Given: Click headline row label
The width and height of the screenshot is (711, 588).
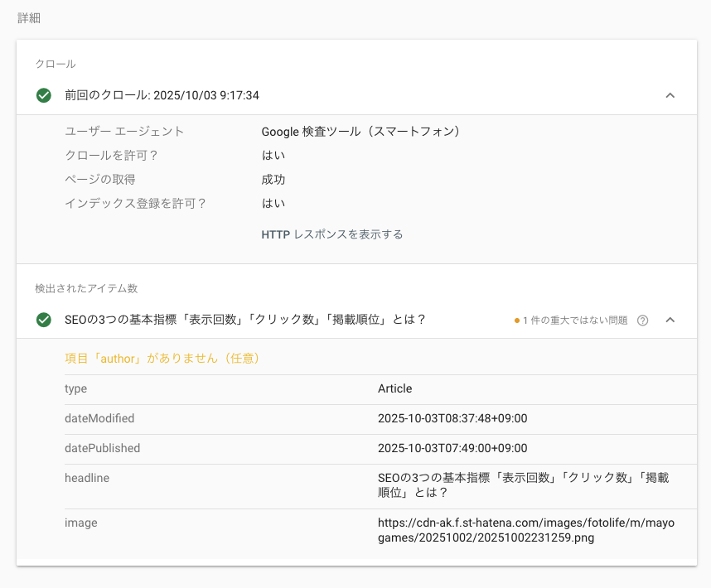Looking at the screenshot, I should click(x=87, y=478).
